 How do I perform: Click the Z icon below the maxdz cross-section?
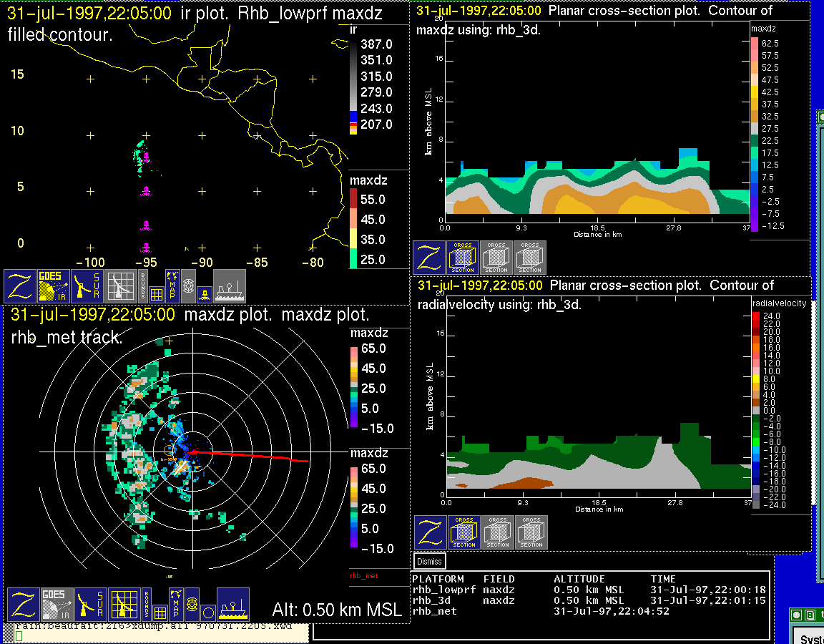pyautogui.click(x=428, y=258)
